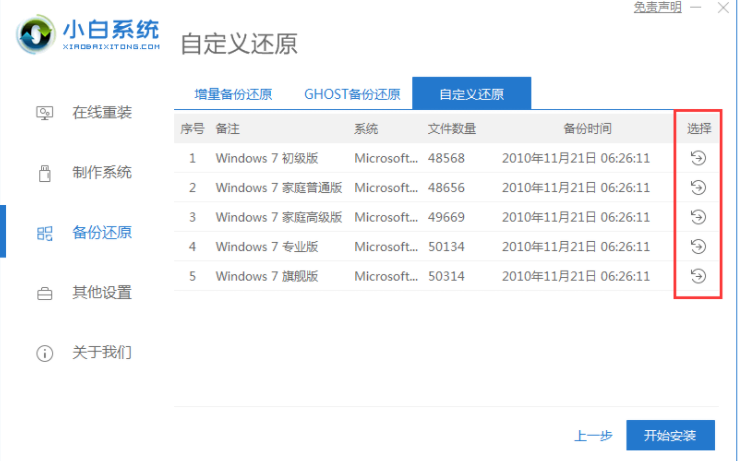Click the 制作系统 USB drive icon

tap(45, 173)
